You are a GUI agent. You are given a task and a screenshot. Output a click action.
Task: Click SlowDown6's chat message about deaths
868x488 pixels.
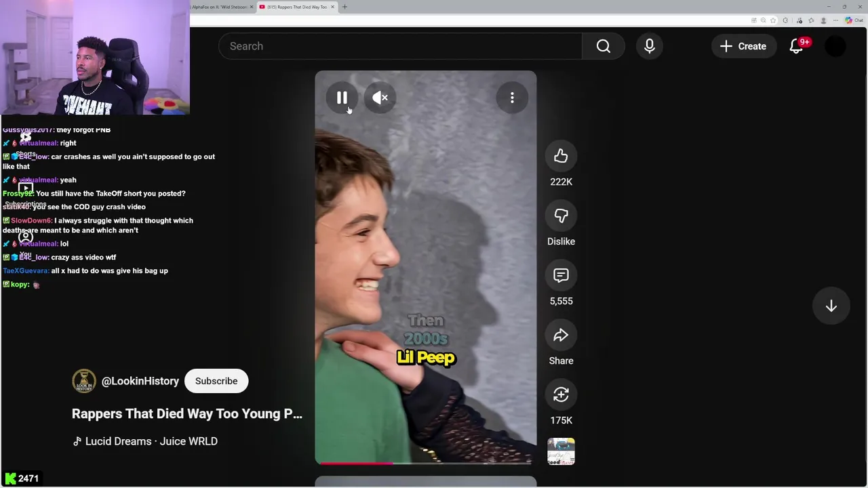[x=98, y=225]
